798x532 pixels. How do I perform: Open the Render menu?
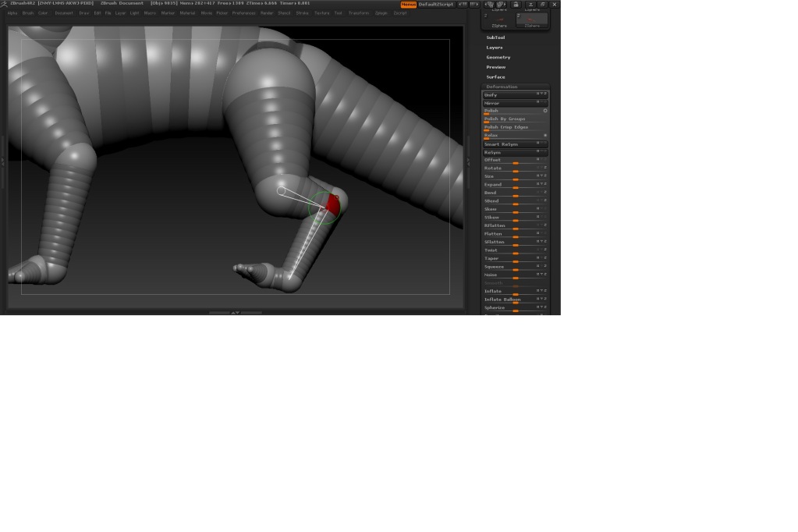coord(267,13)
